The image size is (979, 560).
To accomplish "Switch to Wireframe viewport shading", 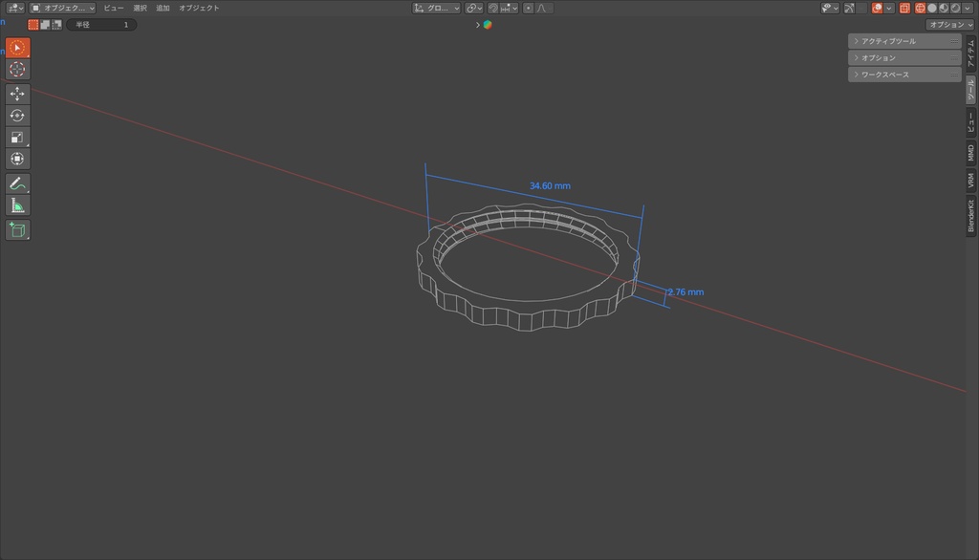I will click(x=921, y=8).
